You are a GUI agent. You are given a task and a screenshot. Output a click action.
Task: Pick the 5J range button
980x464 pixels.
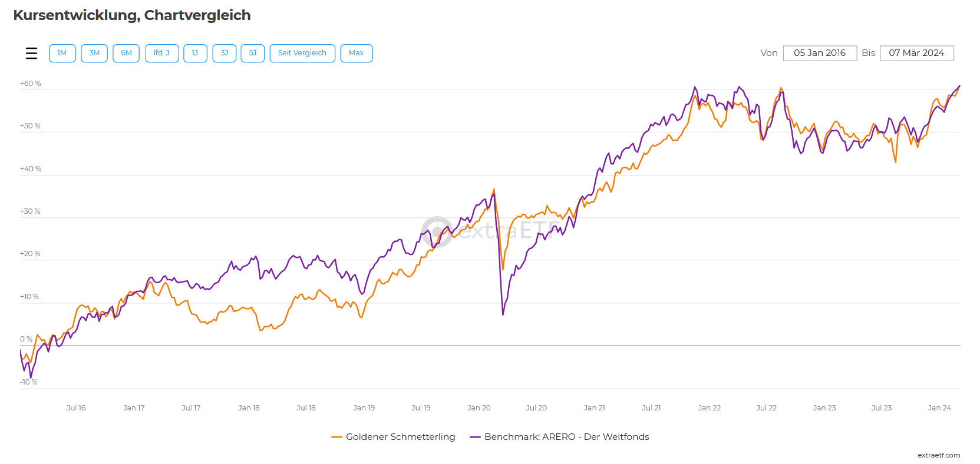coord(252,53)
